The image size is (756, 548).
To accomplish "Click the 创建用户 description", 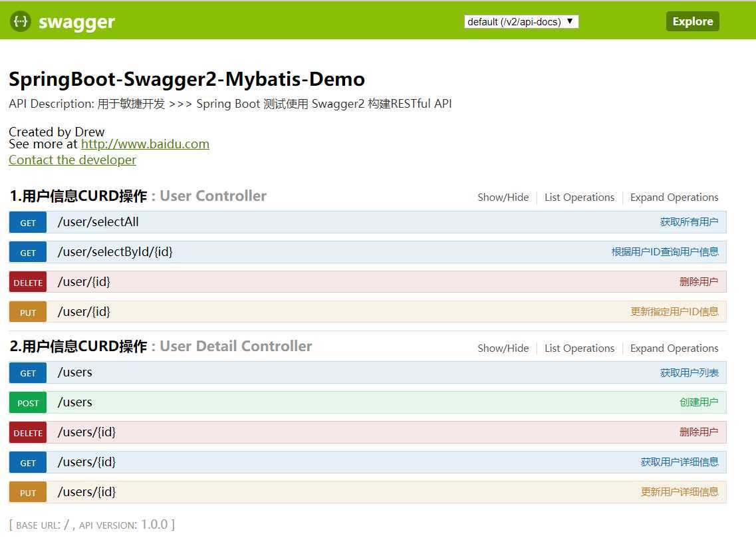I will click(699, 402).
